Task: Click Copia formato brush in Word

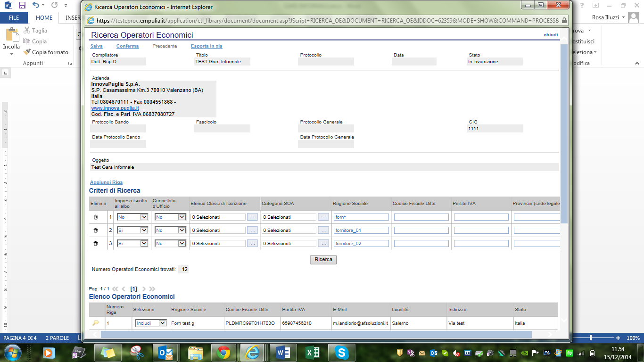Action: click(47, 52)
